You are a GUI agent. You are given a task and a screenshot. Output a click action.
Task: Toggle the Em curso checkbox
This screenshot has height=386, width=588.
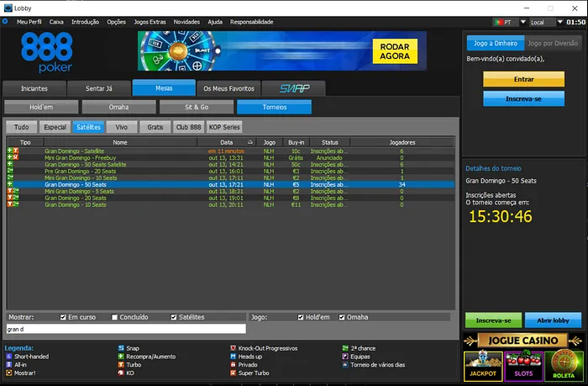(63, 317)
